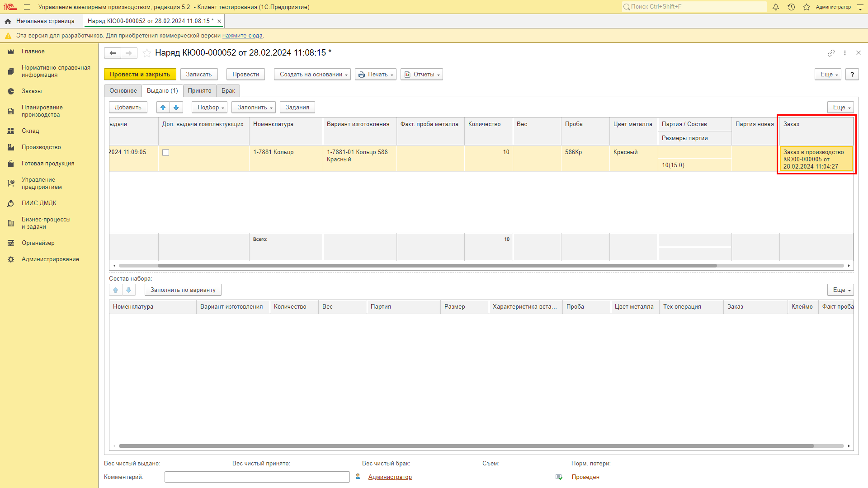Click Заполнить по варианту button
The height and width of the screenshot is (488, 868).
pyautogui.click(x=183, y=290)
